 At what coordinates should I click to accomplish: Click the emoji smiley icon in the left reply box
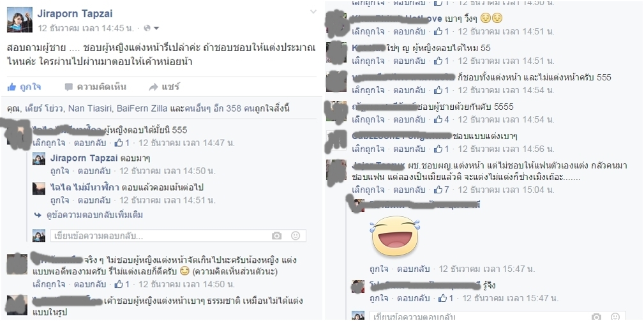[296, 235]
